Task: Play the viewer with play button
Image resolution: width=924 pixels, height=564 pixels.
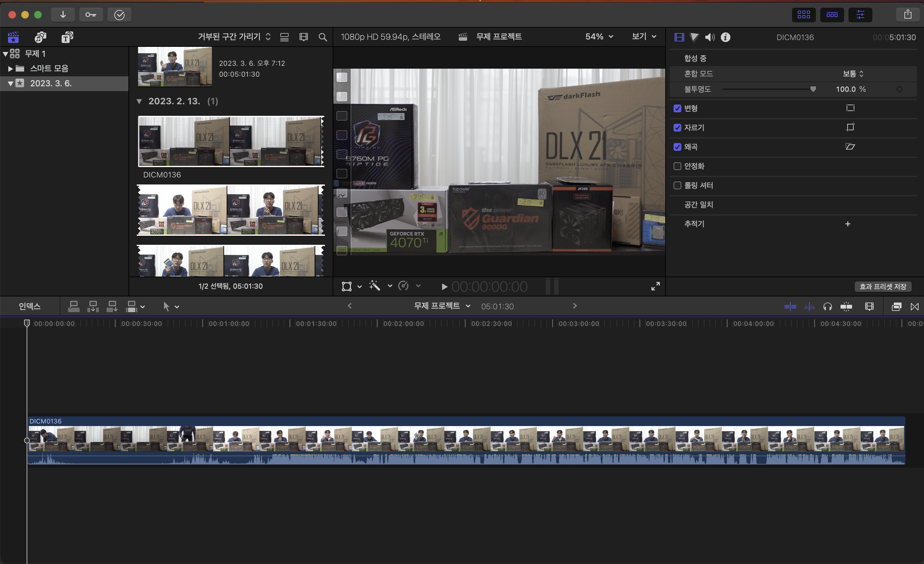Action: point(444,287)
